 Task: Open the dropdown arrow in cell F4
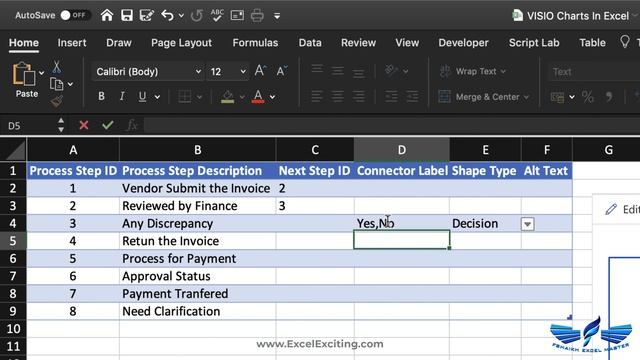click(527, 224)
